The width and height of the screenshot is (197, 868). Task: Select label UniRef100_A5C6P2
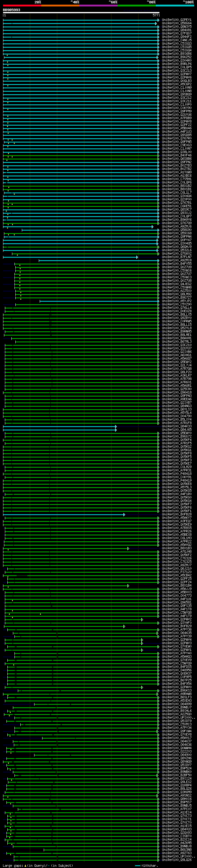click(x=177, y=84)
